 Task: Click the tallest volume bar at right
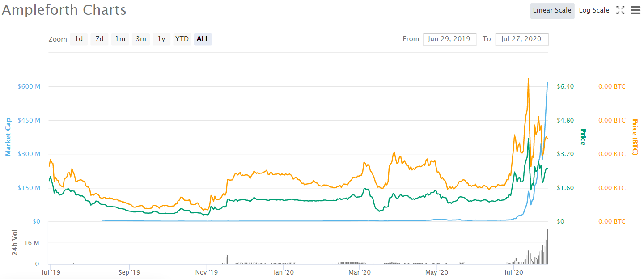547,246
